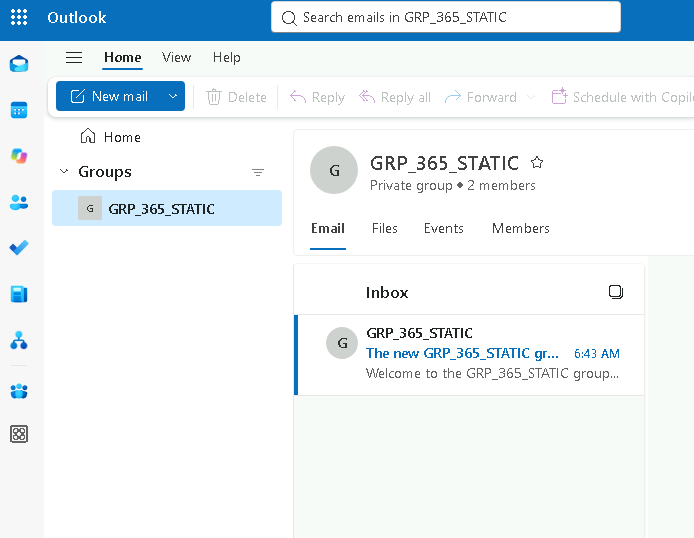The width and height of the screenshot is (694, 538).
Task: Compose with the New mail button
Action: pyautogui.click(x=109, y=96)
